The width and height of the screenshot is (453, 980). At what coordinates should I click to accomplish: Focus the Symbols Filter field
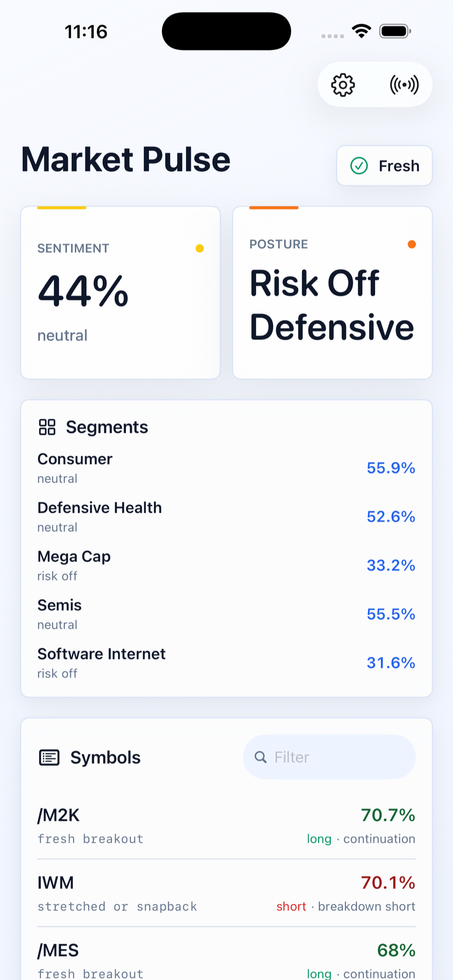(x=330, y=757)
